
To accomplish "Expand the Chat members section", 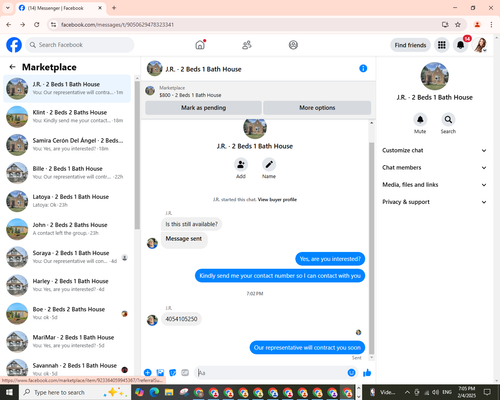I will (434, 168).
